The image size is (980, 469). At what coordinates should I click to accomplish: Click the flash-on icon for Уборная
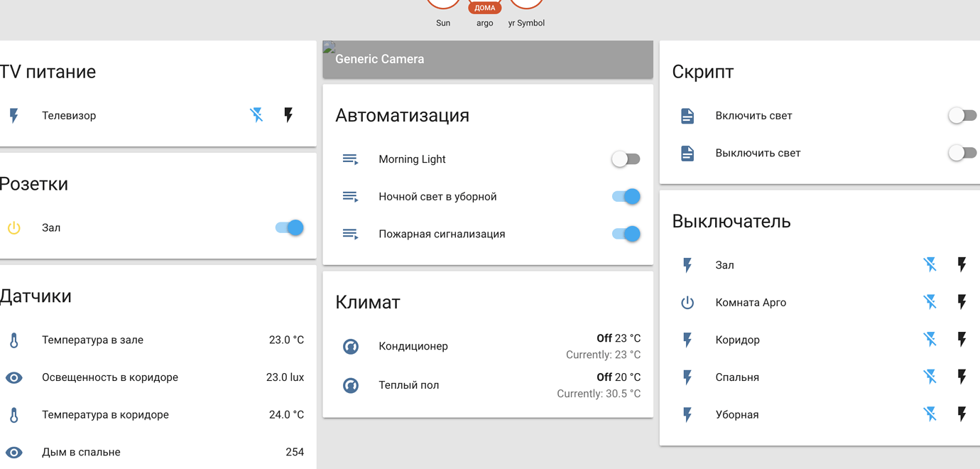tap(962, 414)
